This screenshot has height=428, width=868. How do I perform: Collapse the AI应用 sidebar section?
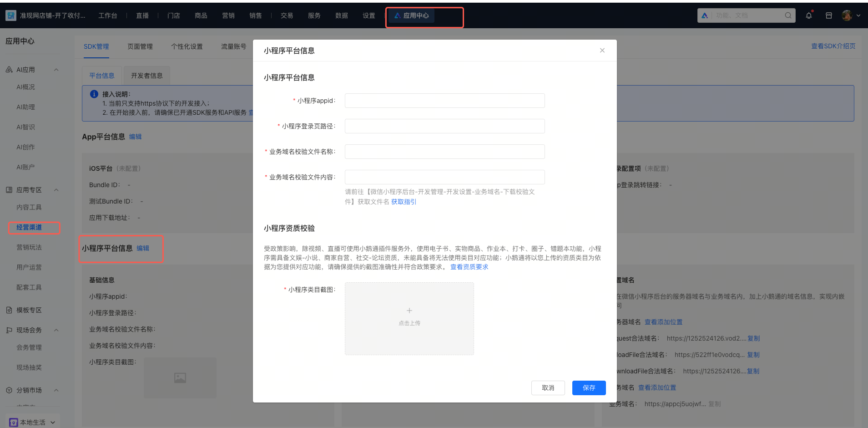click(56, 70)
